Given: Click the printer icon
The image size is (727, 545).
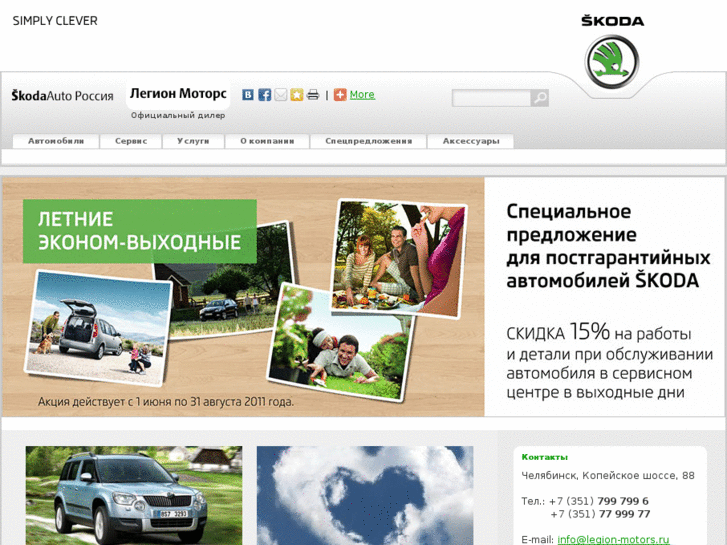Looking at the screenshot, I should click(313, 95).
